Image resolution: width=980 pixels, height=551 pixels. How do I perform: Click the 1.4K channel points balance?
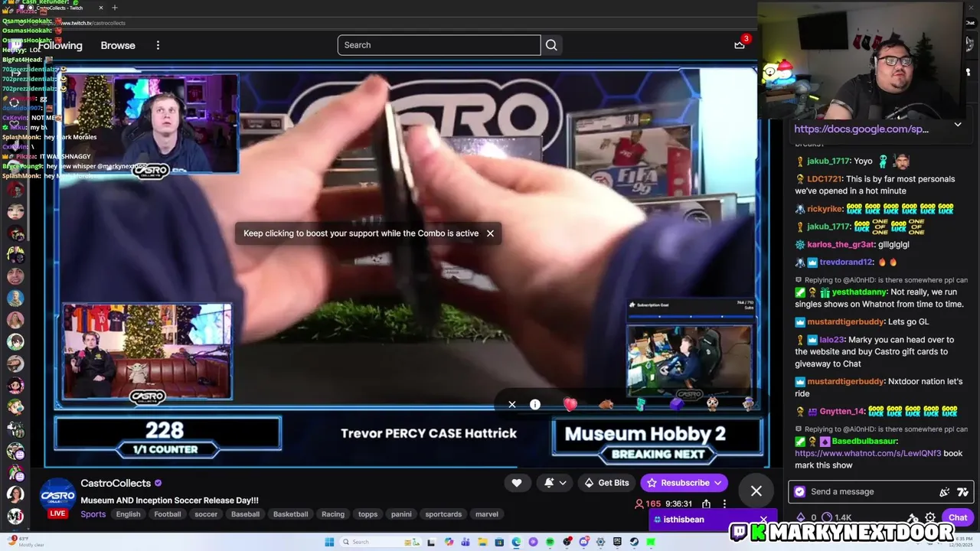click(x=836, y=517)
